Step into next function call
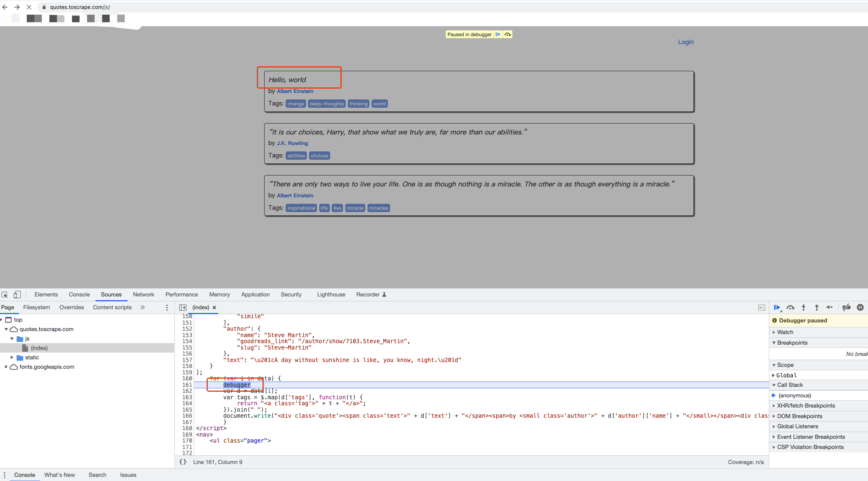This screenshot has height=481, width=868. (x=804, y=307)
